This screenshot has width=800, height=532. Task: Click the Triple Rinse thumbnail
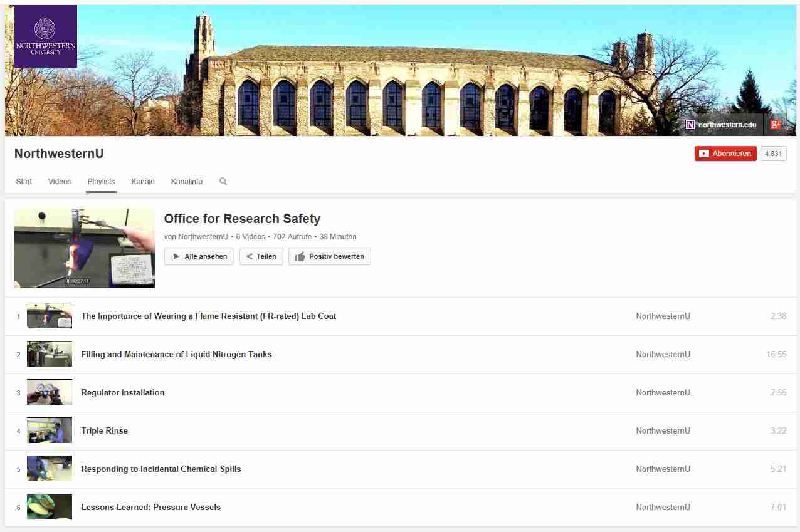50,430
